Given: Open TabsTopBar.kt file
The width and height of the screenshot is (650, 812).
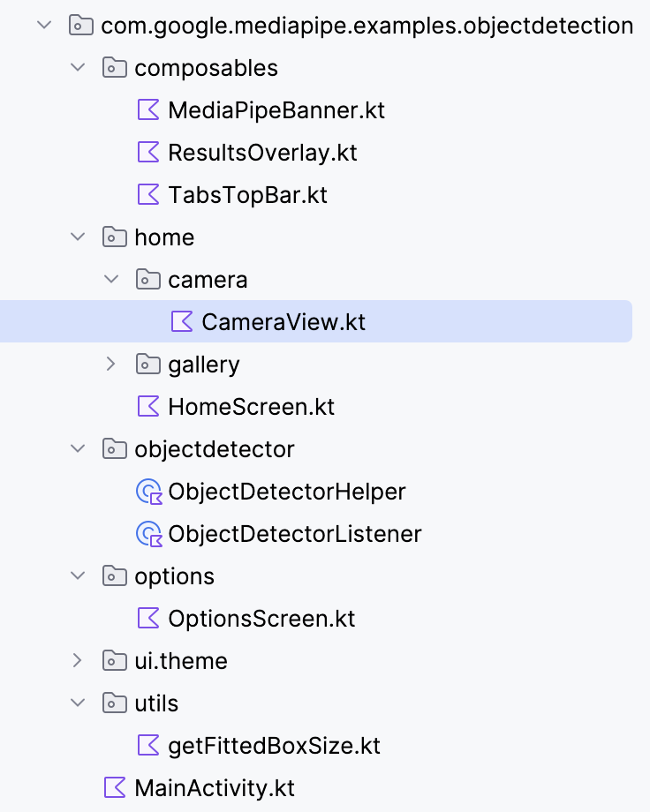Looking at the screenshot, I should coord(248,196).
